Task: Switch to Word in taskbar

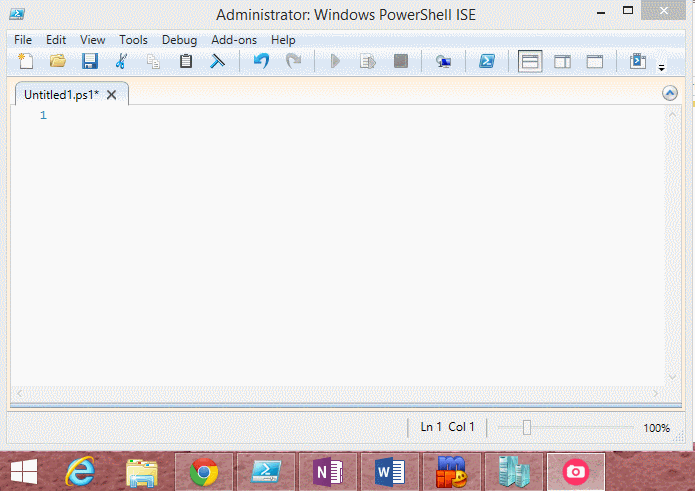Action: (390, 472)
